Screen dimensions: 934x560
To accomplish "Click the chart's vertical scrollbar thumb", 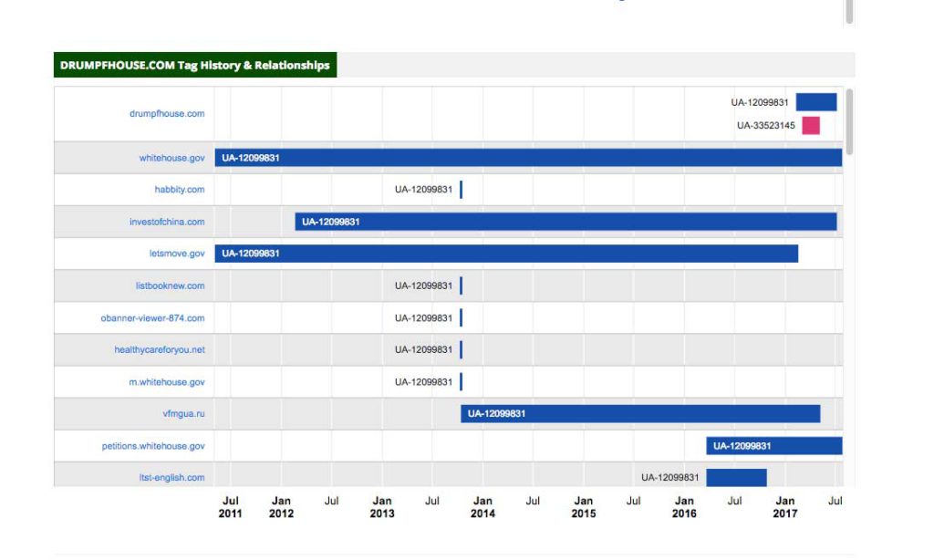I will click(x=849, y=121).
